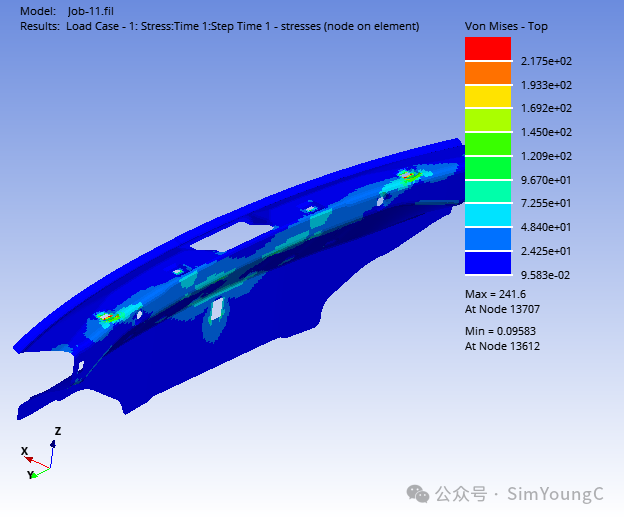Click the Max = 241.6 text
The height and width of the screenshot is (519, 624).
[x=495, y=294]
